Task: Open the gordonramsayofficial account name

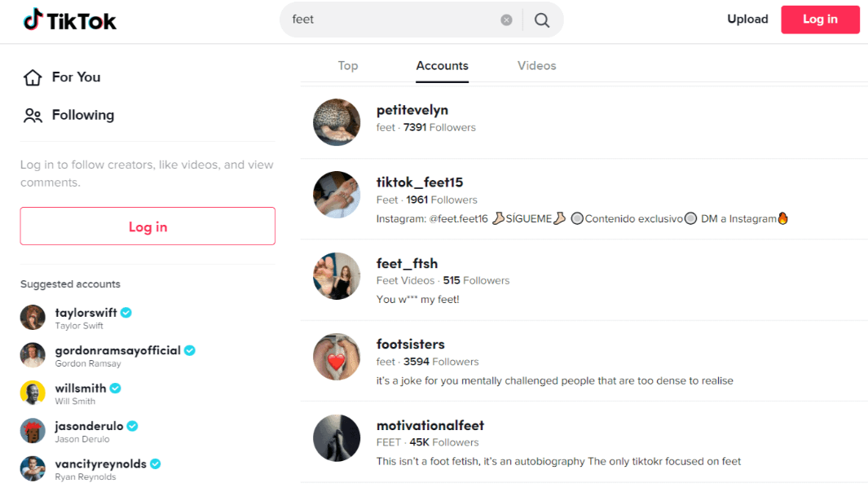Action: click(x=117, y=350)
